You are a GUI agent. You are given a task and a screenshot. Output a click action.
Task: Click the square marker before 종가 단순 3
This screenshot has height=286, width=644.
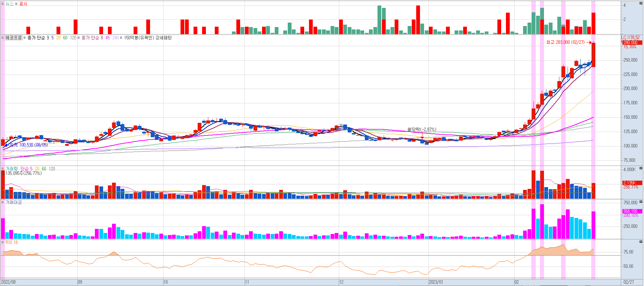click(x=24, y=38)
